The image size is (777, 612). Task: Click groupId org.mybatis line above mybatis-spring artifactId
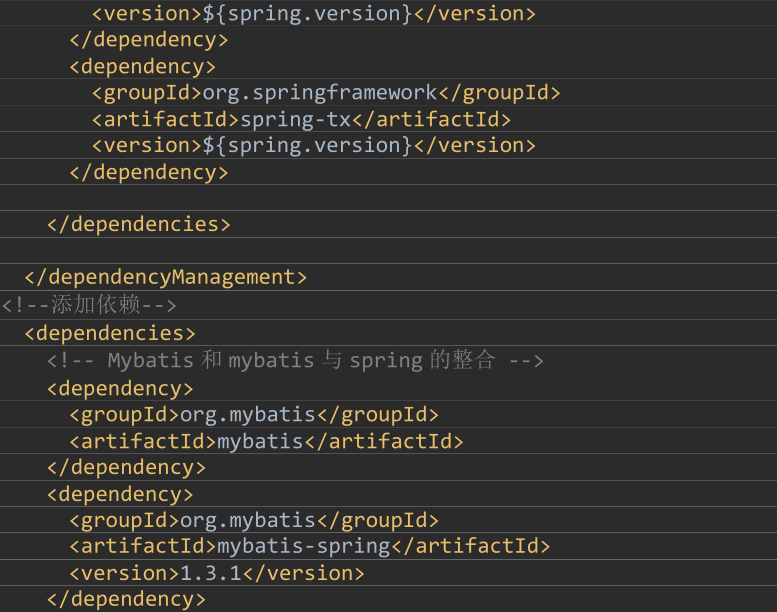coord(254,520)
